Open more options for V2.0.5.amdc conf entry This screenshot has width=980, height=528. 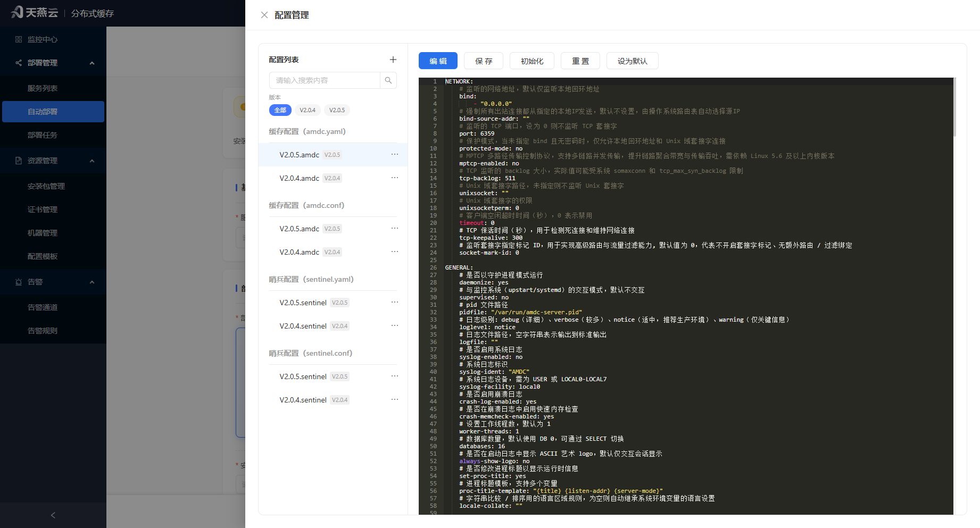[x=394, y=228]
